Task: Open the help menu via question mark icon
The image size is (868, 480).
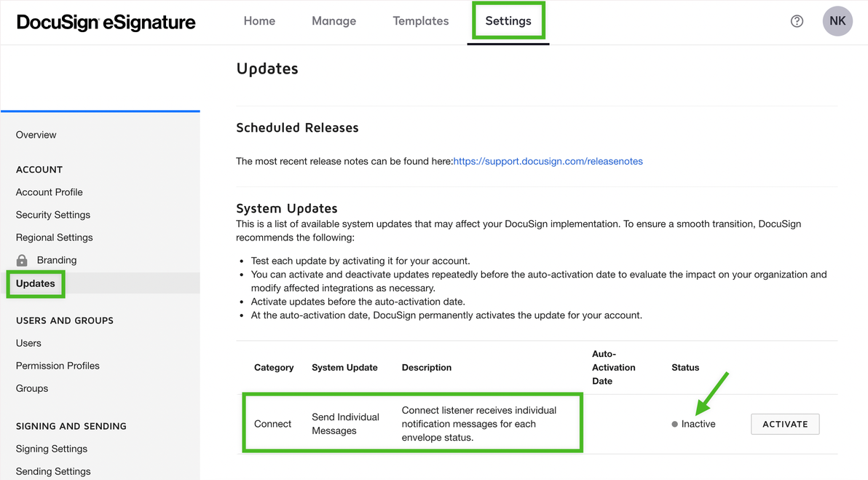Action: 797,21
